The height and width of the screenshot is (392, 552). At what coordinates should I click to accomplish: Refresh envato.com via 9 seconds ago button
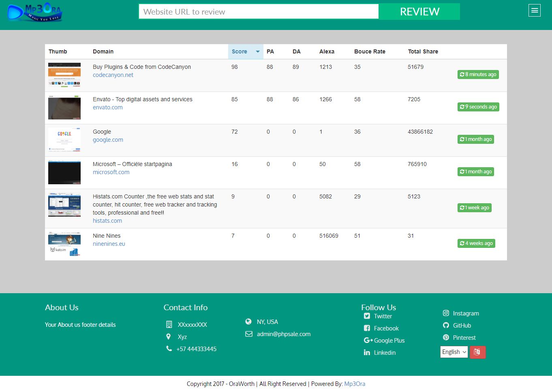point(478,107)
